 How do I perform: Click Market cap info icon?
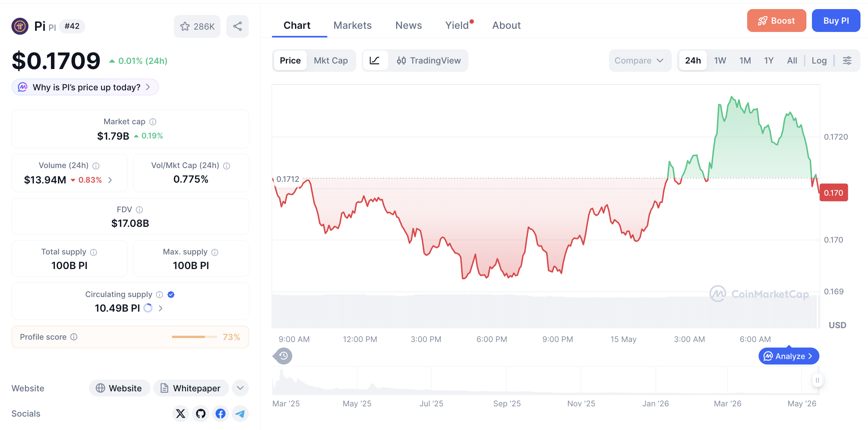pyautogui.click(x=153, y=122)
